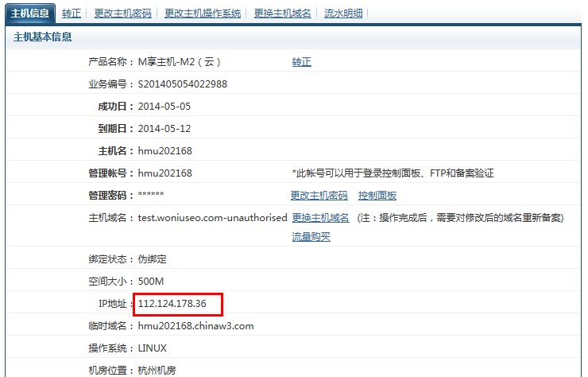Click the 管理帐号 value hmu202168
Image resolution: width=588 pixels, height=377 pixels.
tap(165, 173)
